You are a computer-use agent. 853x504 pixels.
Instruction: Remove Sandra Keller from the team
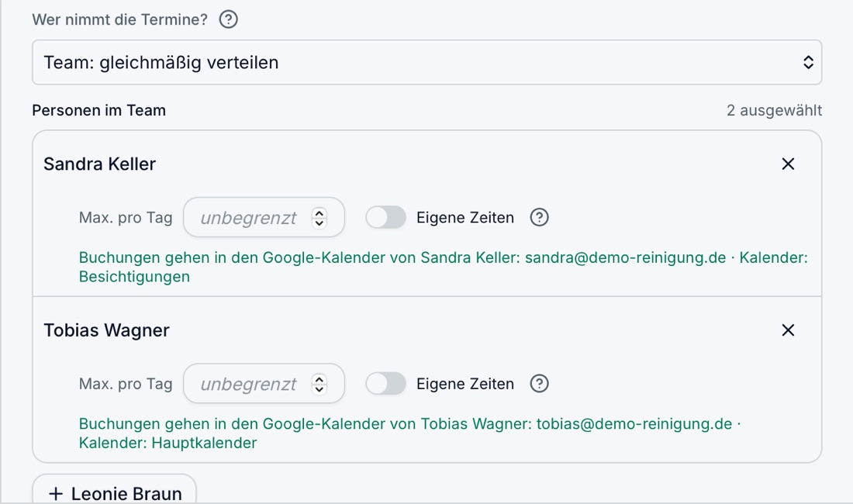(788, 164)
